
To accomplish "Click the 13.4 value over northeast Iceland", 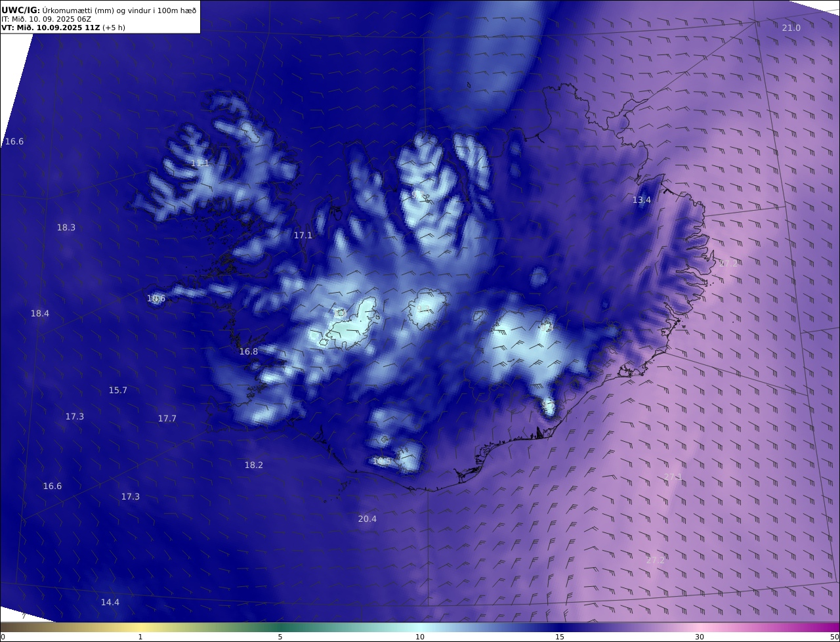I will pos(641,200).
